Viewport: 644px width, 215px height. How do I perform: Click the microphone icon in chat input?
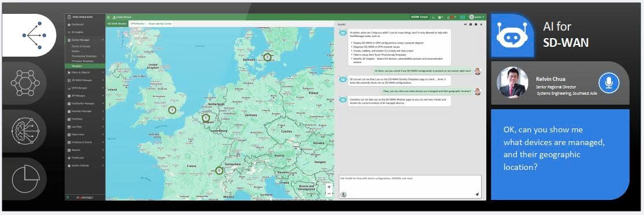pos(344,194)
